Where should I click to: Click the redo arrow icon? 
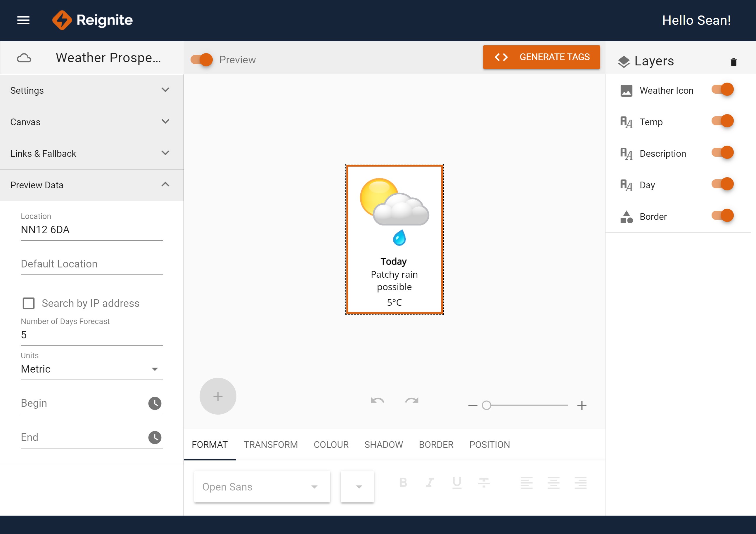[411, 400]
